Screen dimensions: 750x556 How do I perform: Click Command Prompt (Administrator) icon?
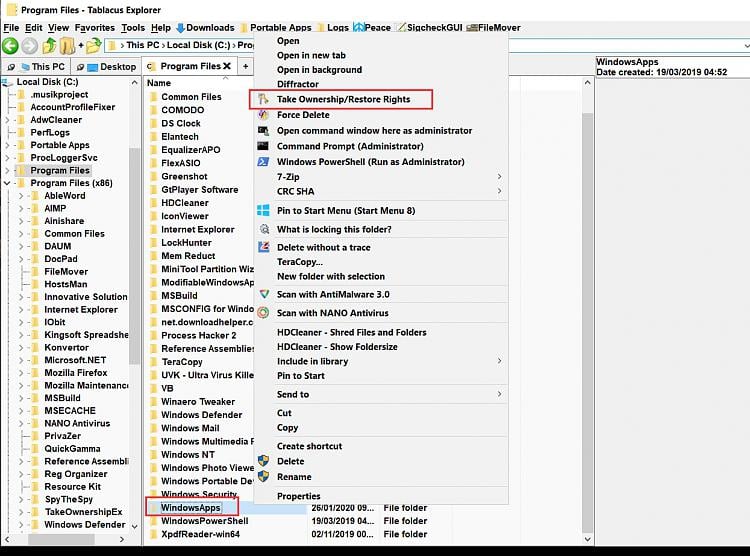263,146
